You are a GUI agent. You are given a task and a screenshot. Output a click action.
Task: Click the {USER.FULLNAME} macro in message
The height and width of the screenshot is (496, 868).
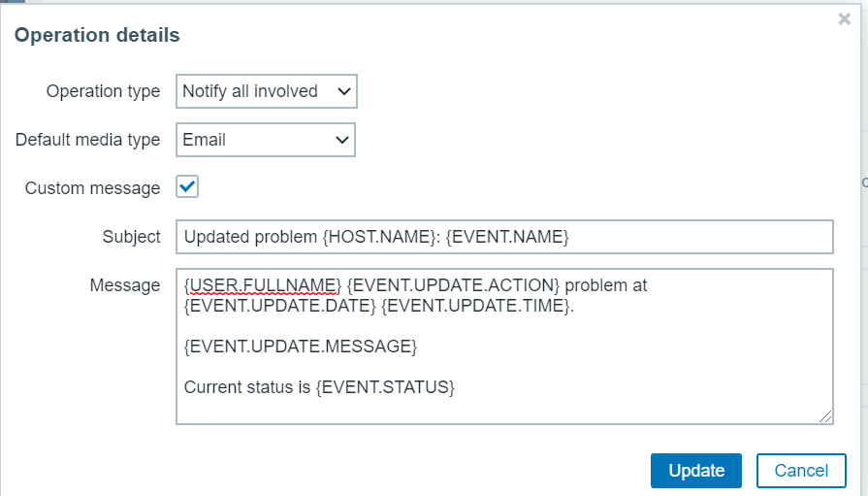tap(263, 284)
